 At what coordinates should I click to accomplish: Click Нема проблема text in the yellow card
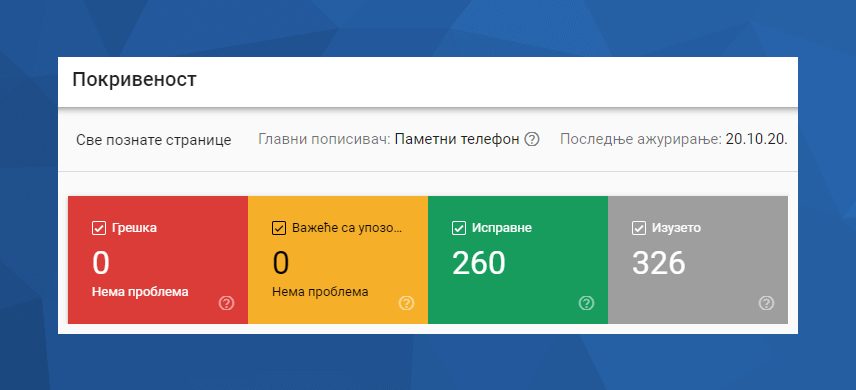320,292
